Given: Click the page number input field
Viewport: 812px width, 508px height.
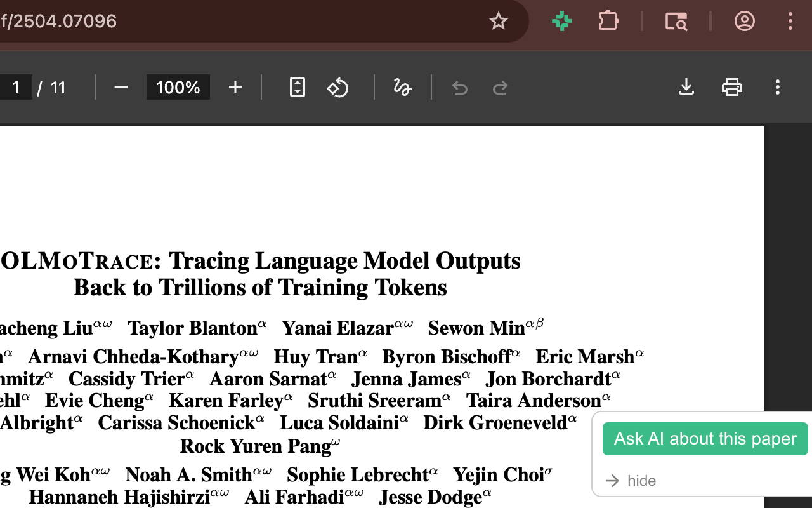Looking at the screenshot, I should pyautogui.click(x=15, y=87).
